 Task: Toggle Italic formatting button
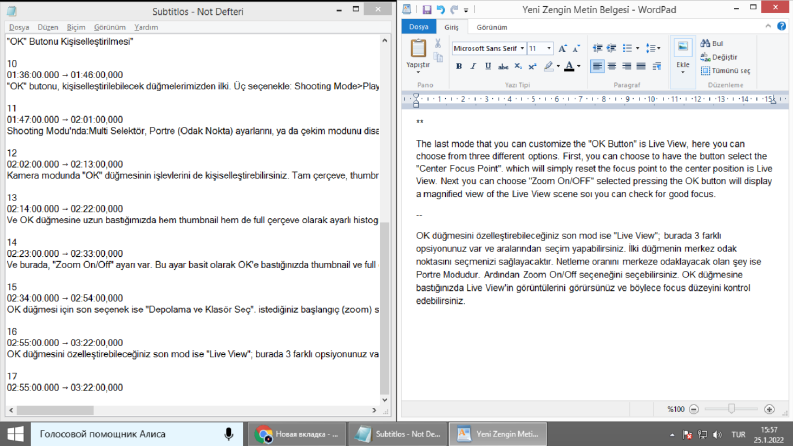(473, 66)
